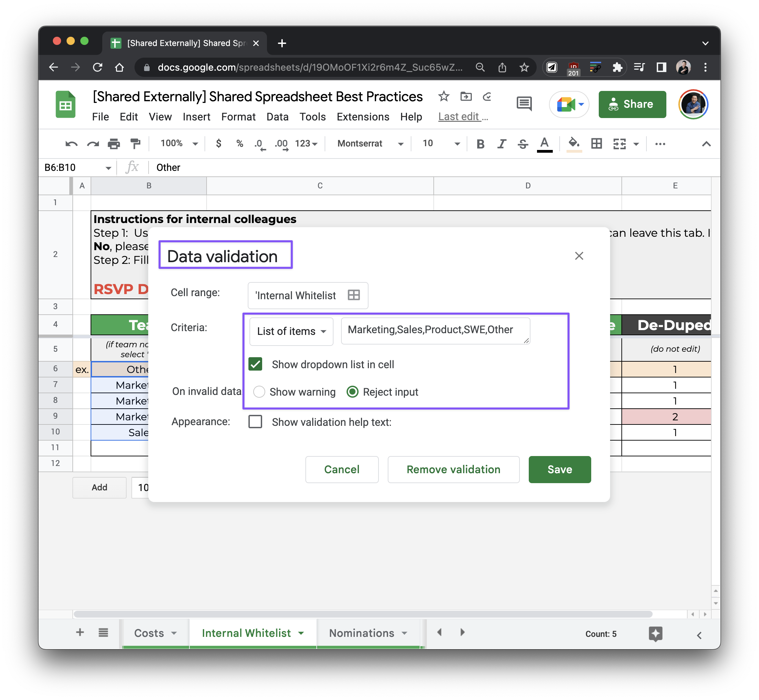The height and width of the screenshot is (700, 759).
Task: Click the Explore icon at bottom right
Action: point(655,633)
